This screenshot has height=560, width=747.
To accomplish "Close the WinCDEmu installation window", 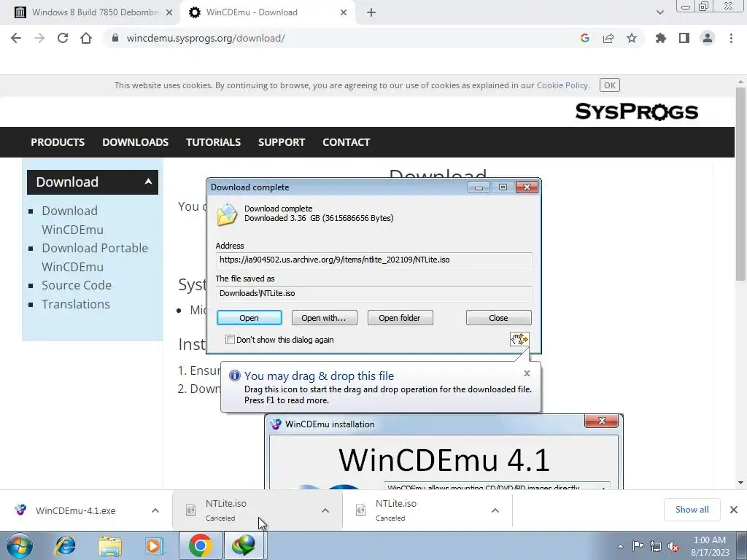I will pyautogui.click(x=601, y=421).
